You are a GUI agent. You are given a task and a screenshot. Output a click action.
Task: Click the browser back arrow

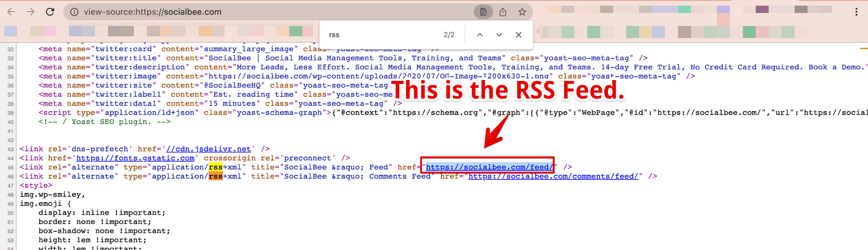[12, 12]
